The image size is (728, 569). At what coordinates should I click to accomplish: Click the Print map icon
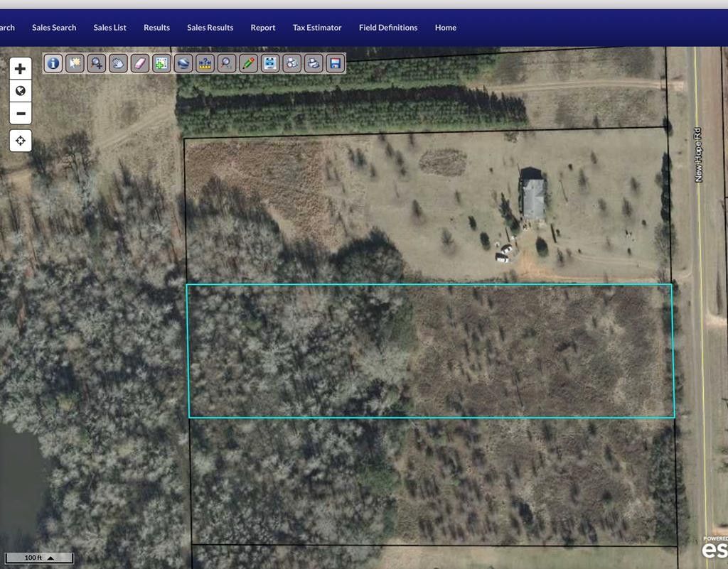click(x=313, y=63)
